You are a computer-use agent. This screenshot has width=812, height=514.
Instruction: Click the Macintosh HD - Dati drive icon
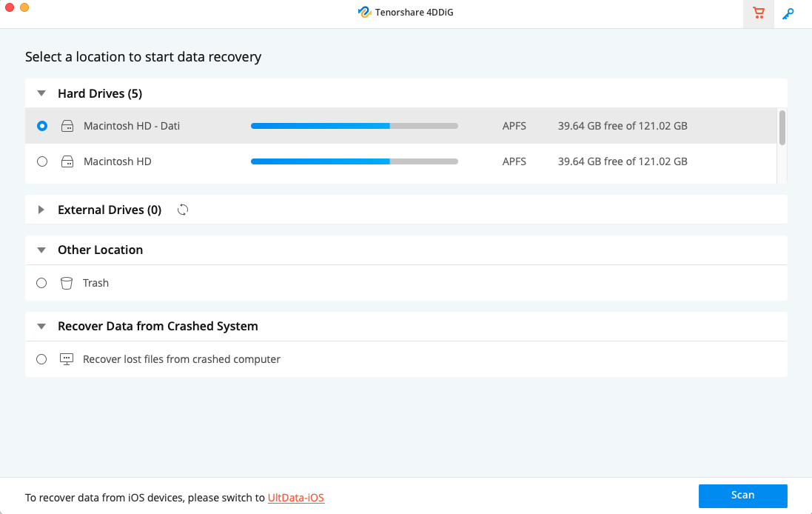click(67, 126)
